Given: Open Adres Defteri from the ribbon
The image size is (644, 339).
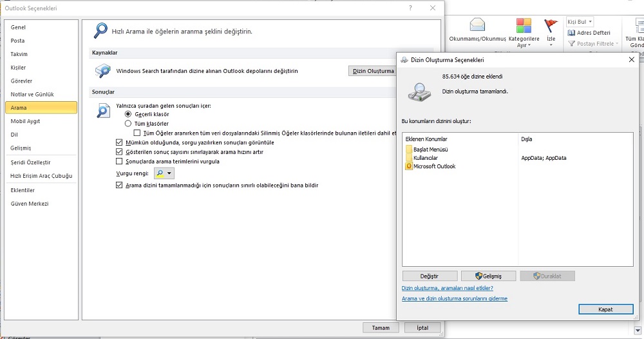Looking at the screenshot, I should (589, 32).
